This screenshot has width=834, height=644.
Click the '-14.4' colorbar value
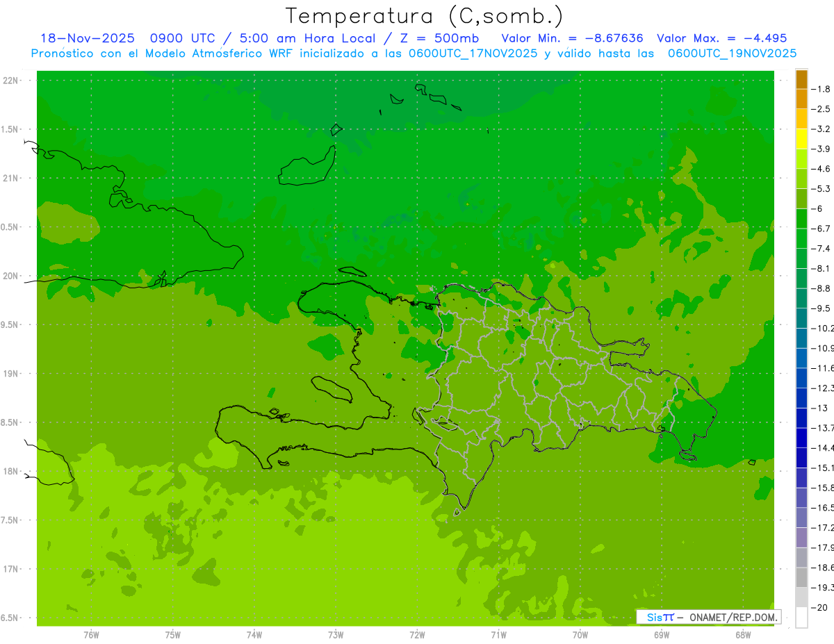823,447
